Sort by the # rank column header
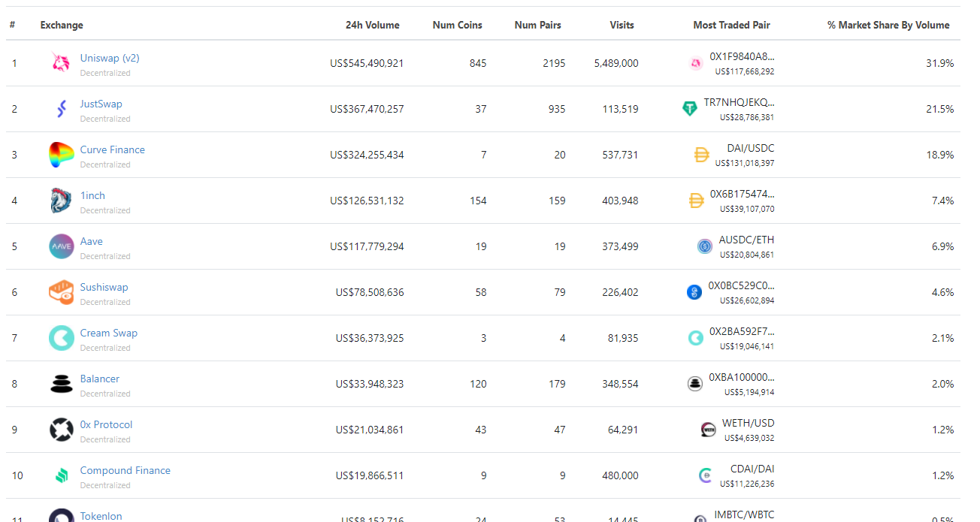The image size is (980, 522). 12,25
